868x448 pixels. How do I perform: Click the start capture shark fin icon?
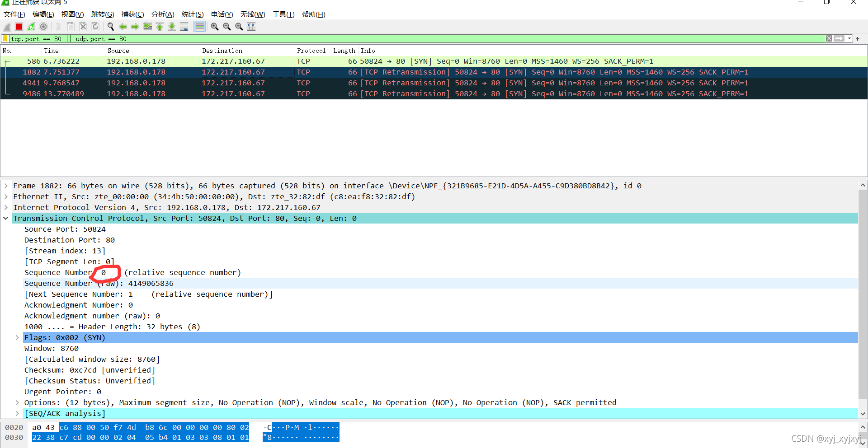click(x=7, y=27)
